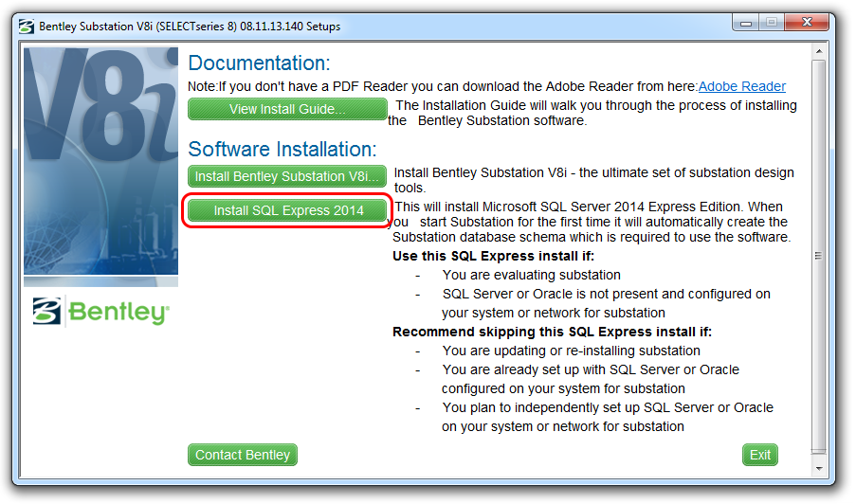Image resolution: width=856 pixels, height=504 pixels.
Task: Click the scrollbar up arrow
Action: (818, 52)
